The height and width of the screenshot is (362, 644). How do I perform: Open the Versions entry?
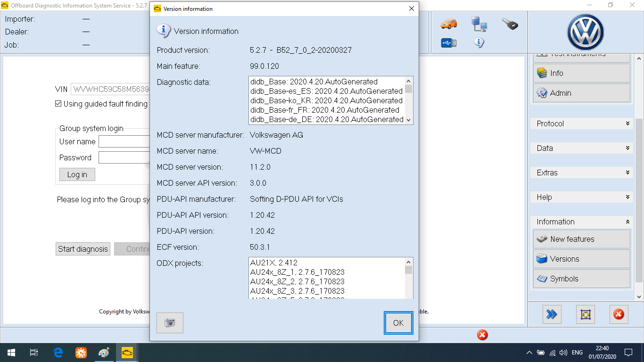click(582, 259)
